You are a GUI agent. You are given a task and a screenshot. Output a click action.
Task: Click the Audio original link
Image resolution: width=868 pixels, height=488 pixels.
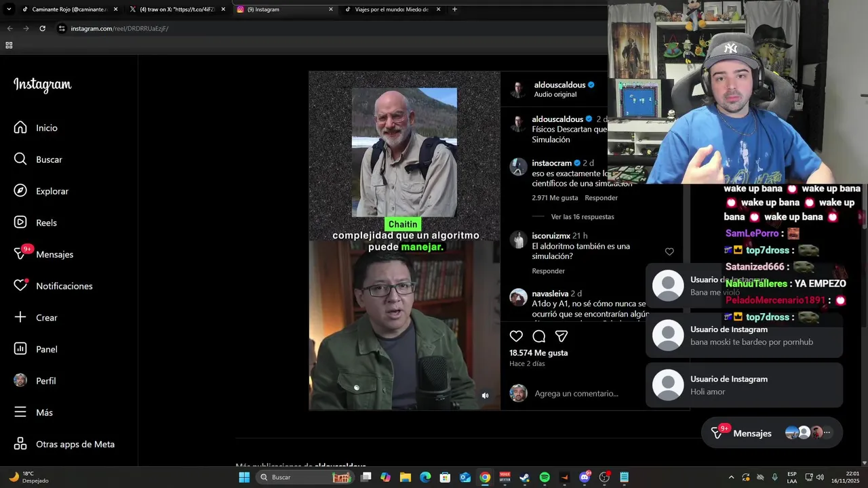pyautogui.click(x=555, y=94)
